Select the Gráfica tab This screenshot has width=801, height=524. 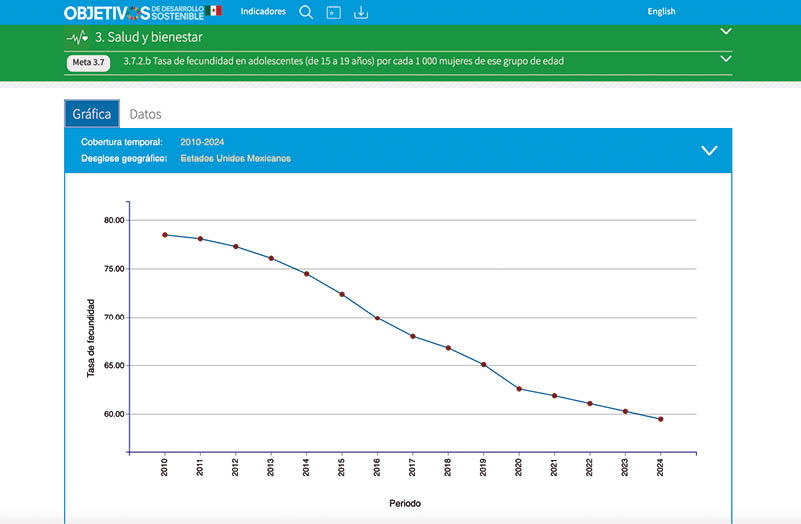click(x=92, y=114)
